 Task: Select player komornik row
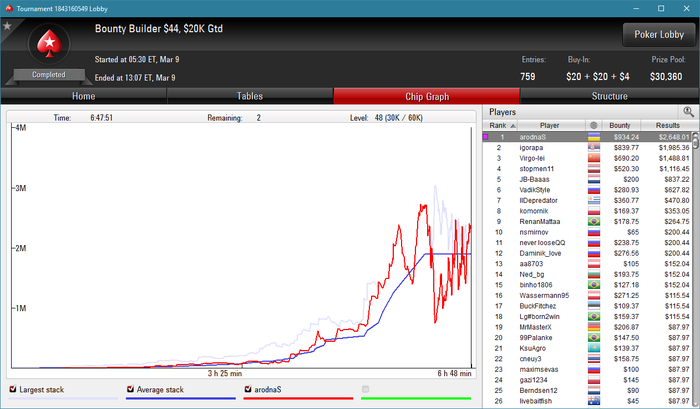pos(588,211)
